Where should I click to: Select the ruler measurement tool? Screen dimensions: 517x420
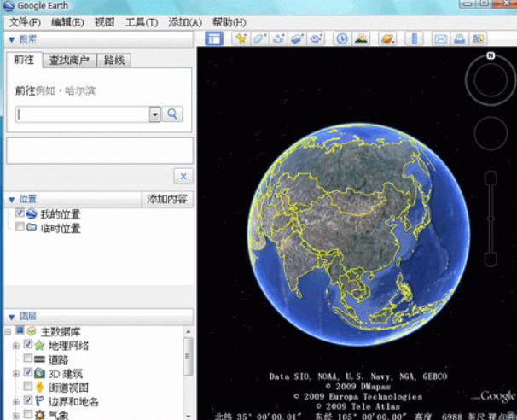[414, 38]
